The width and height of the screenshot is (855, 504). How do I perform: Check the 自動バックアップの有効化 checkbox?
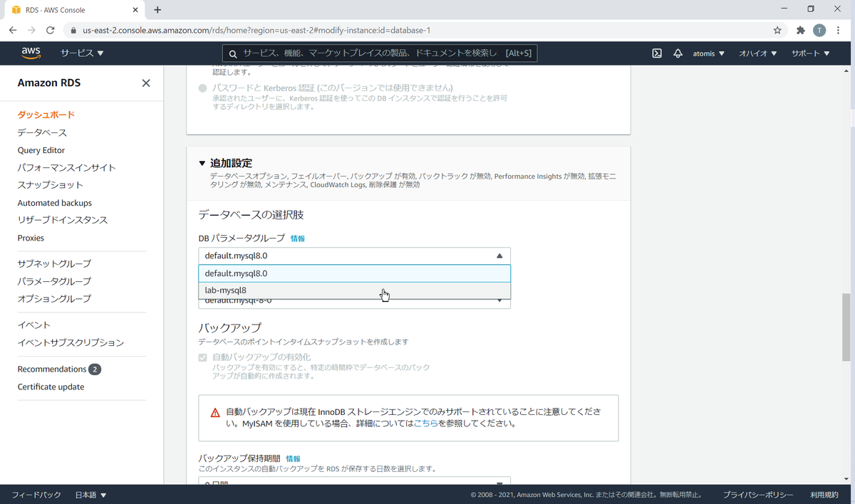point(202,357)
